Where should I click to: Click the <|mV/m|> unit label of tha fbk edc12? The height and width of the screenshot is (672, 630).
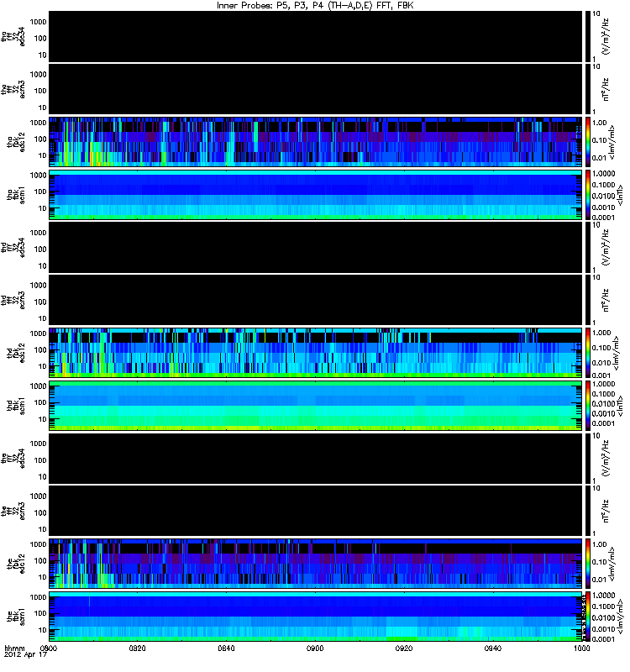pos(612,142)
